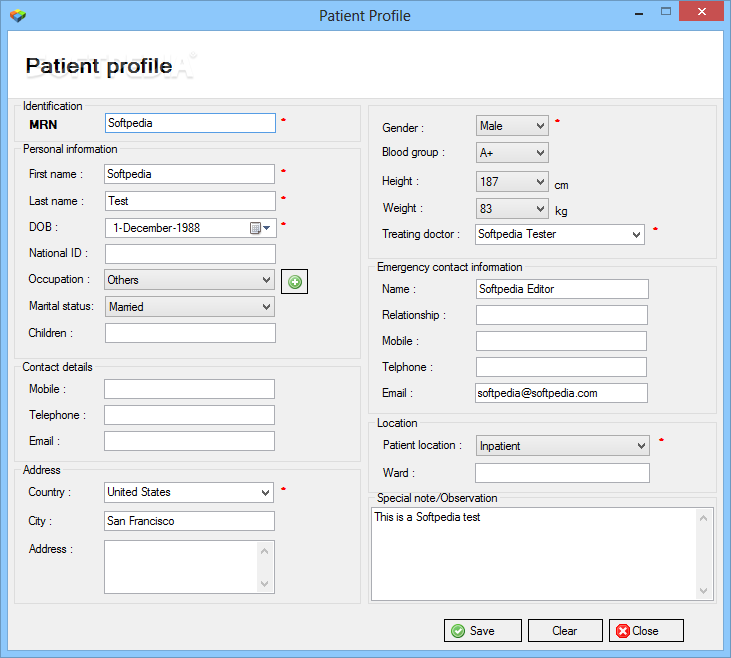Click the emergency contact Name field
The width and height of the screenshot is (731, 658).
click(562, 289)
